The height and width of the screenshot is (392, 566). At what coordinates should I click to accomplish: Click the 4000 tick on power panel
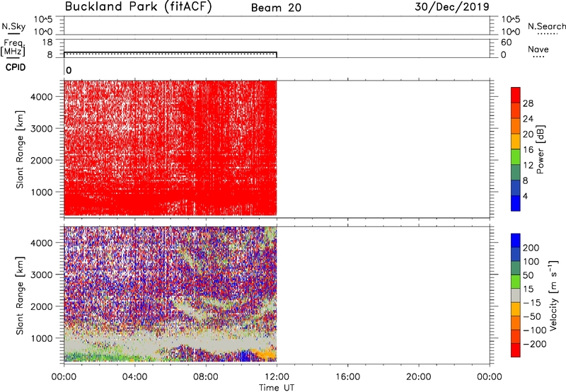[x=42, y=96]
